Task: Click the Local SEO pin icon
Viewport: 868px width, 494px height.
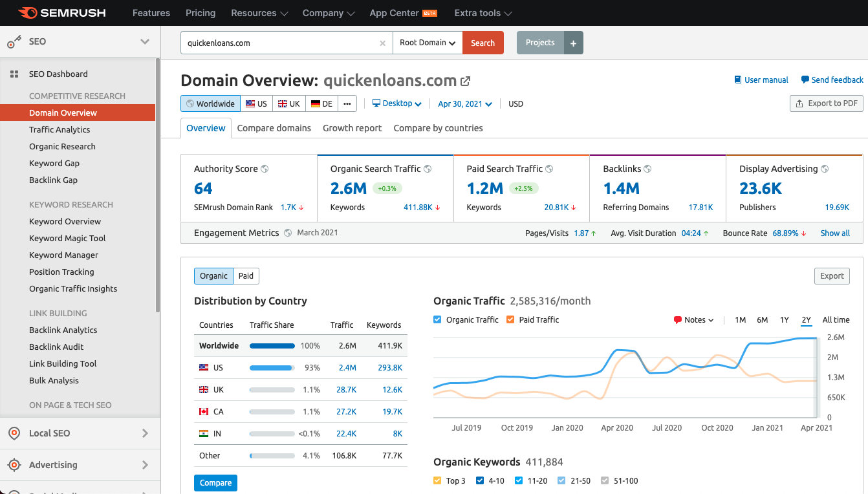Action: (14, 433)
